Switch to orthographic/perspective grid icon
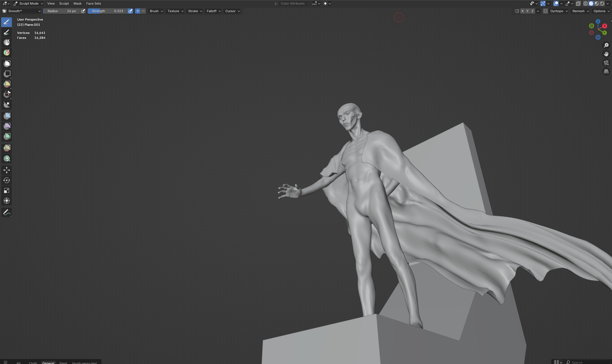 pos(606,71)
